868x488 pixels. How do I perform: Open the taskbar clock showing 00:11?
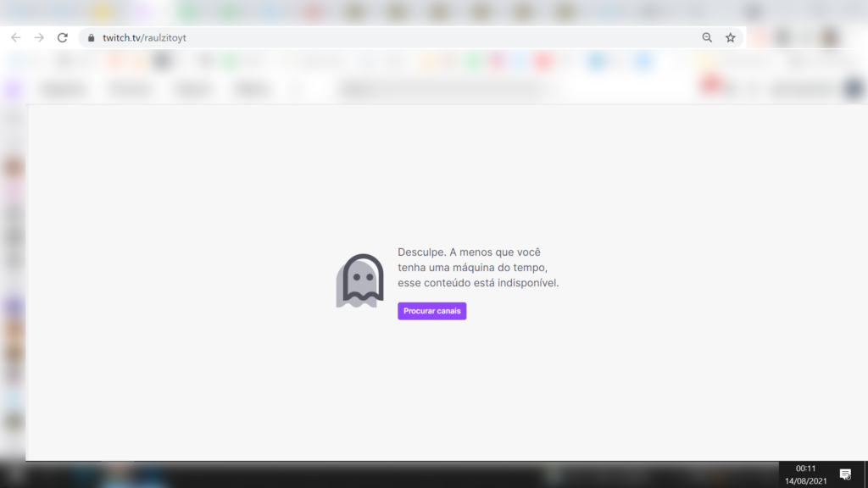point(805,474)
